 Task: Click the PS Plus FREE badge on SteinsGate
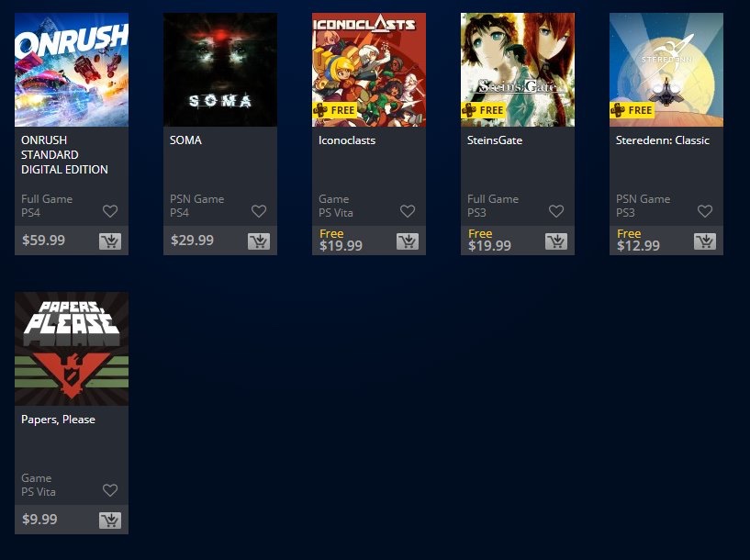pyautogui.click(x=484, y=110)
